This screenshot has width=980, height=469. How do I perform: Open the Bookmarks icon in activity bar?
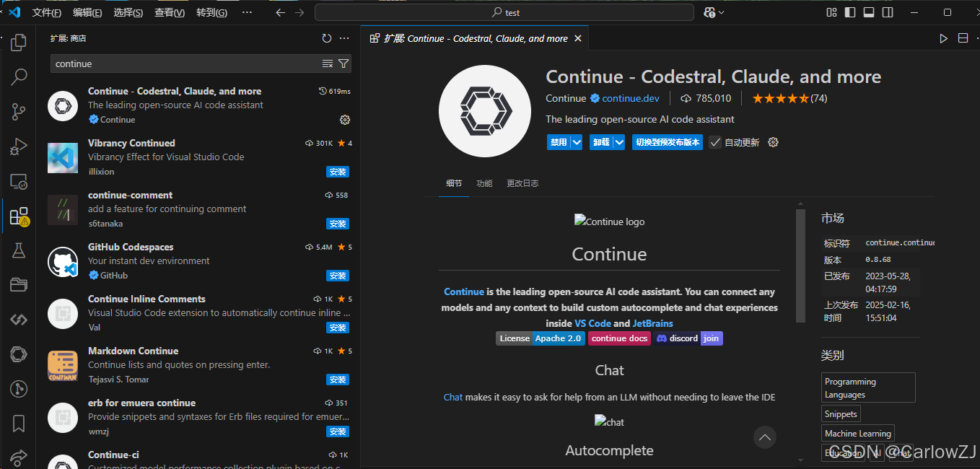point(19,424)
